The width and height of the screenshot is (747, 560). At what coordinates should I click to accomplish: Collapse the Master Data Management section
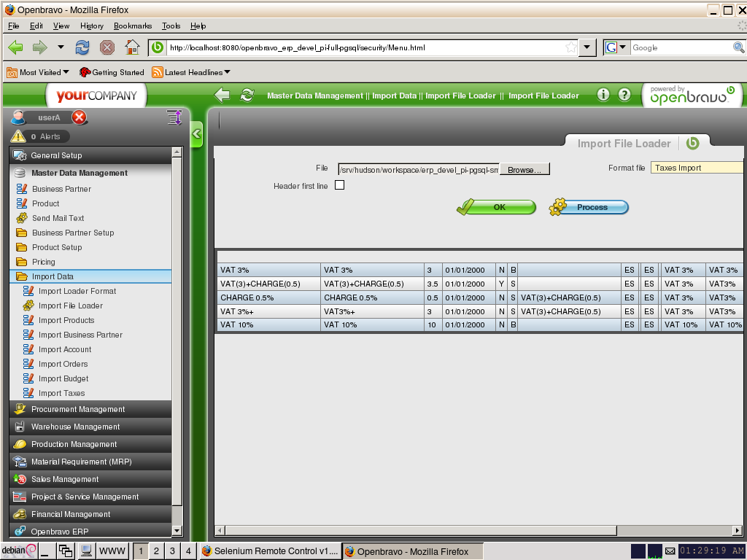(x=90, y=173)
